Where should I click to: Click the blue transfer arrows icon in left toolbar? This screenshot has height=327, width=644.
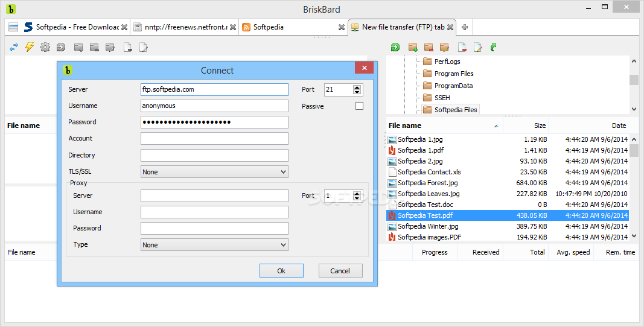point(14,47)
